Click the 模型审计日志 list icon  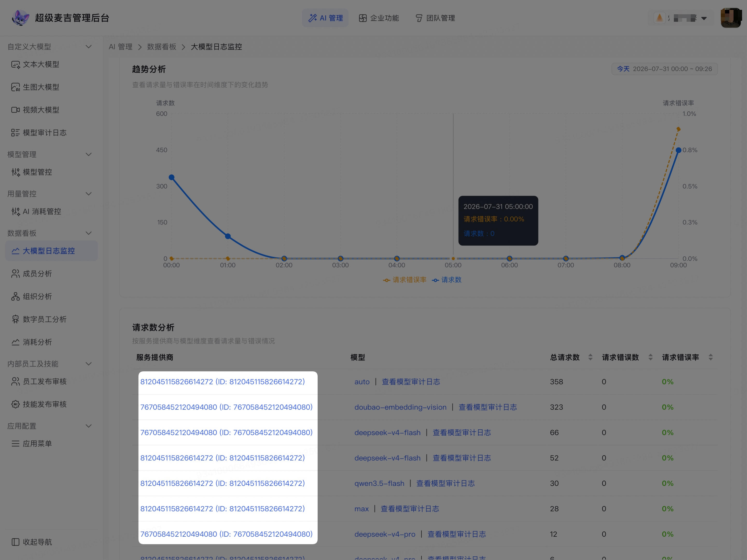tap(16, 133)
